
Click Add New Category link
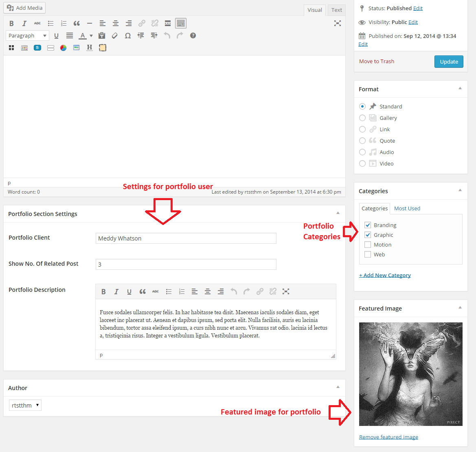click(x=385, y=275)
